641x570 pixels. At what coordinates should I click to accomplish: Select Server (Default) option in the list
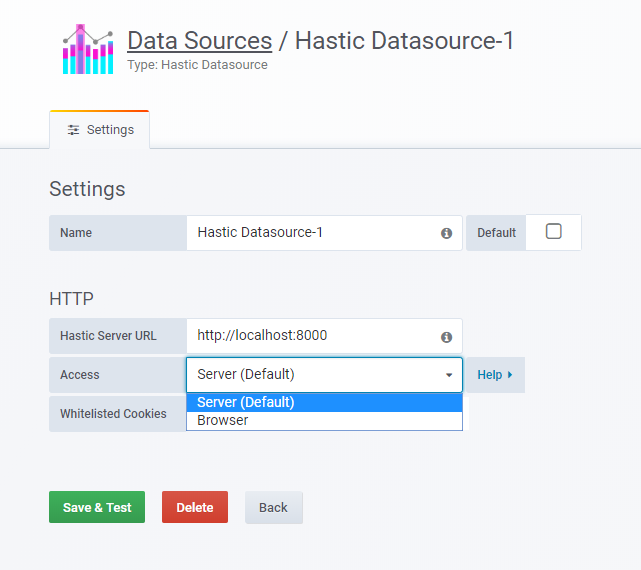[324, 402]
